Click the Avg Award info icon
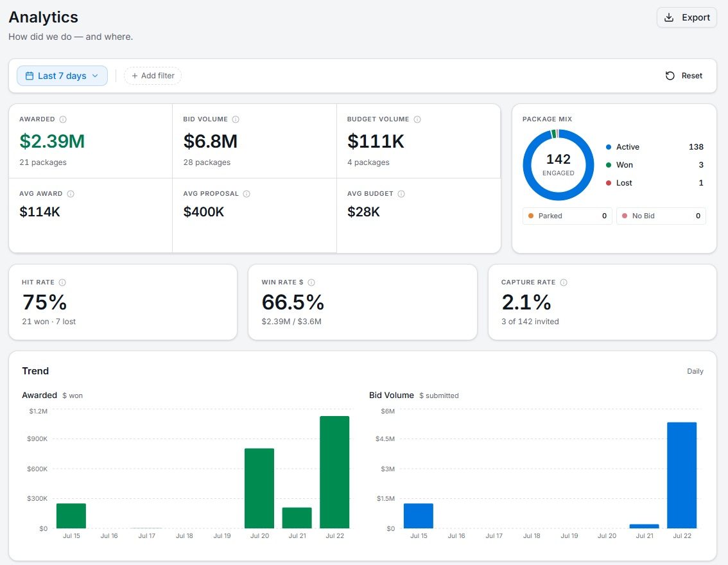This screenshot has height=565, width=728. click(71, 194)
